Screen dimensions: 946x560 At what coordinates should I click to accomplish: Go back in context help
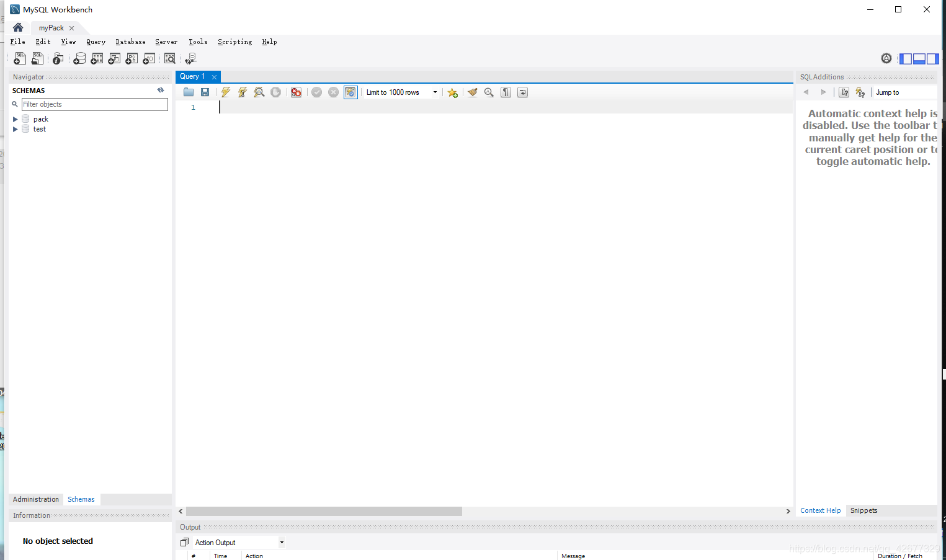806,92
